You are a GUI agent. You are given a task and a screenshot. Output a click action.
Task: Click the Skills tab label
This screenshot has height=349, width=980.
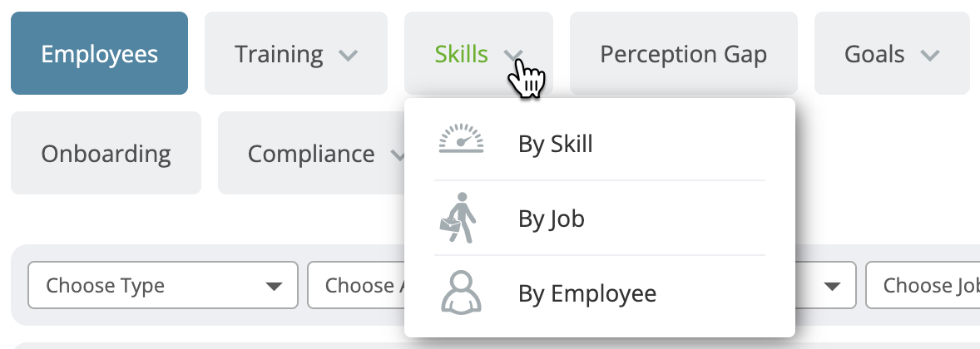tap(461, 54)
